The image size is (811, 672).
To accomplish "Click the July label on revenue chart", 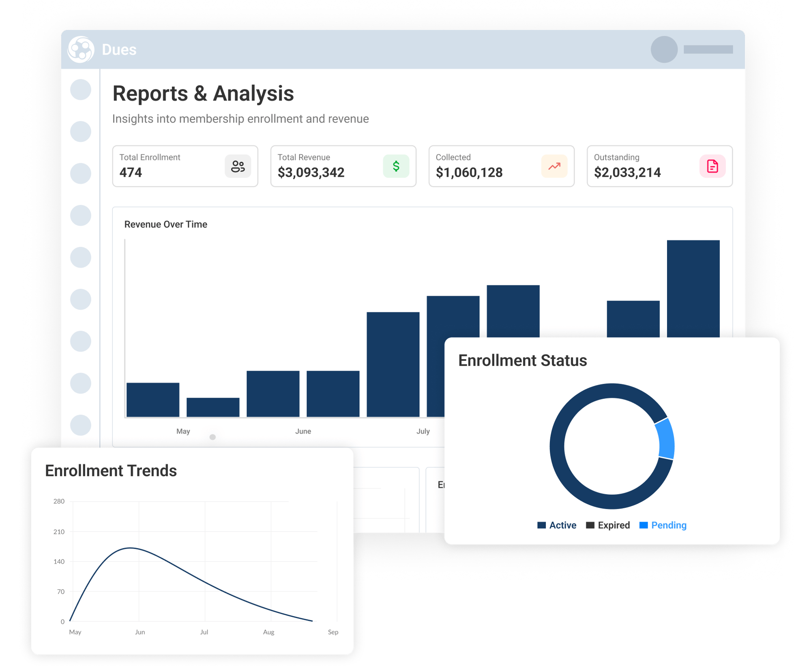I will click(x=423, y=431).
